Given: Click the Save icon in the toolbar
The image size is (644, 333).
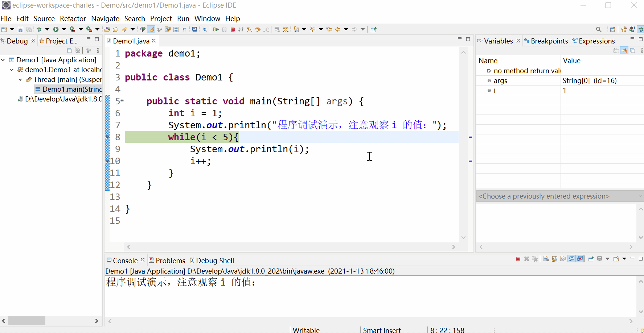Looking at the screenshot, I should click(x=20, y=29).
